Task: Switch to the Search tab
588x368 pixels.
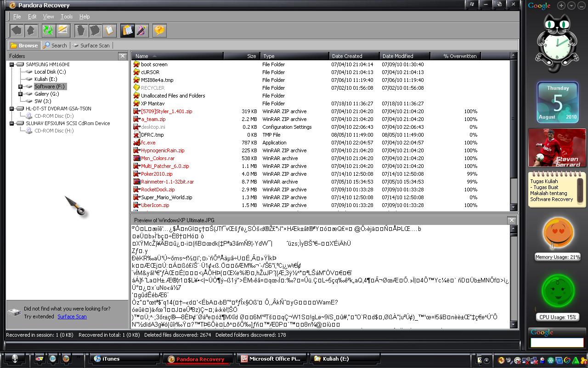Action: [x=55, y=46]
